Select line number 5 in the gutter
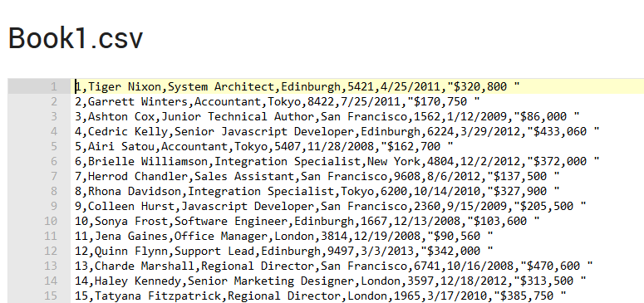 pos(53,147)
